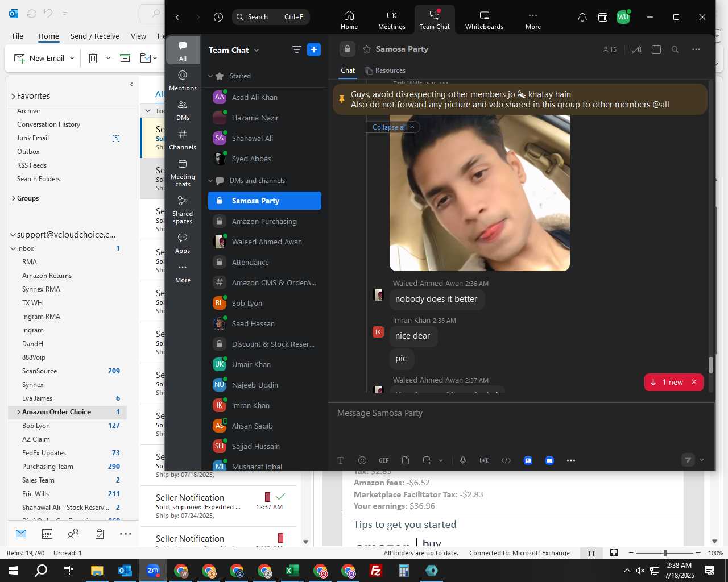Open Excel from Windows taskbar
728x582 pixels.
click(292, 571)
